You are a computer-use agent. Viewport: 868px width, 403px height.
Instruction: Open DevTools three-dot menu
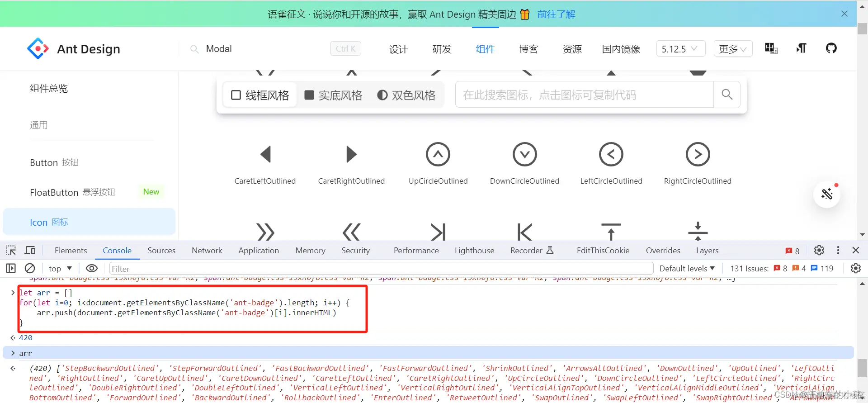[x=838, y=250]
